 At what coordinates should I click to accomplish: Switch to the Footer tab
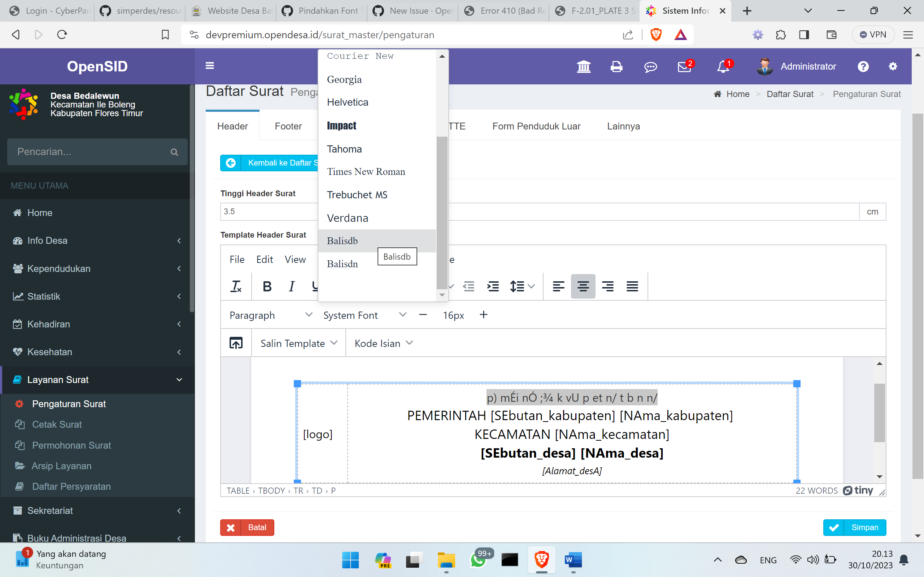click(x=288, y=126)
